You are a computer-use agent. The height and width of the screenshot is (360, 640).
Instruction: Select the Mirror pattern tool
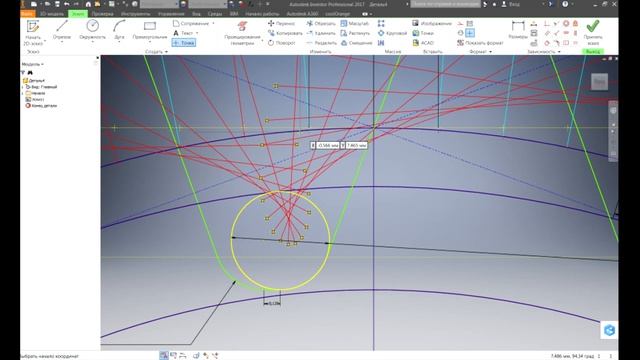point(381,42)
